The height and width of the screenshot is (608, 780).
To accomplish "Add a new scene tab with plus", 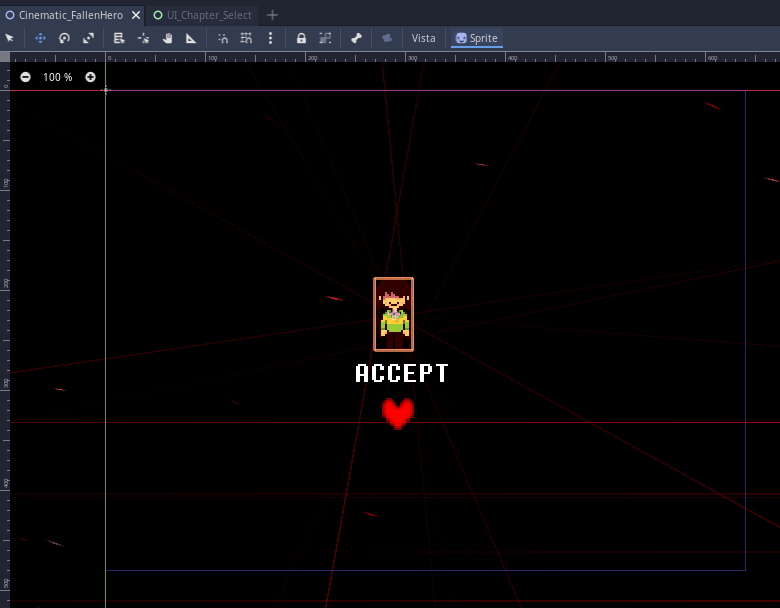I will coord(272,15).
